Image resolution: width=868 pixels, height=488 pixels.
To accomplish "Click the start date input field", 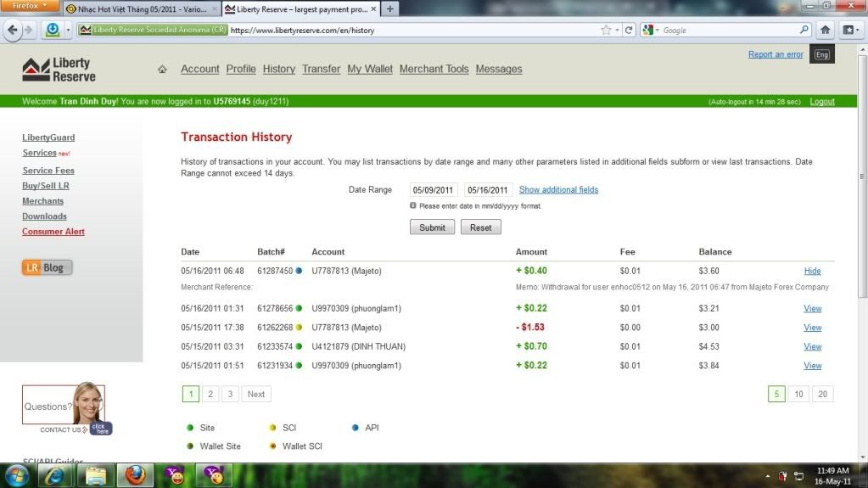I will (x=434, y=190).
